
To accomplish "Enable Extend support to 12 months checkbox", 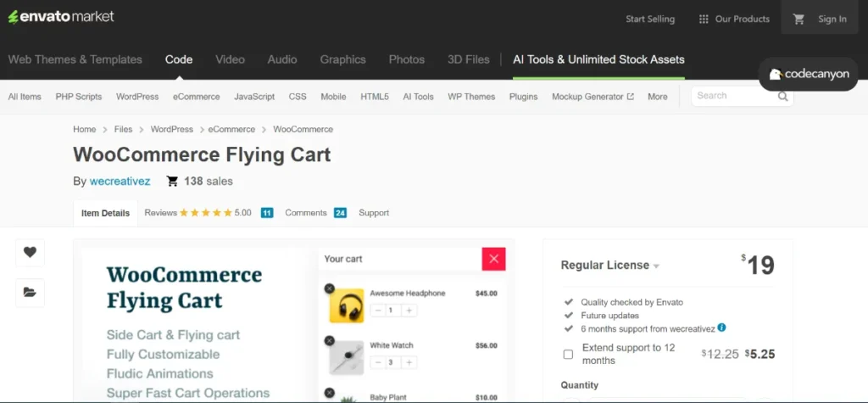I will (x=568, y=355).
